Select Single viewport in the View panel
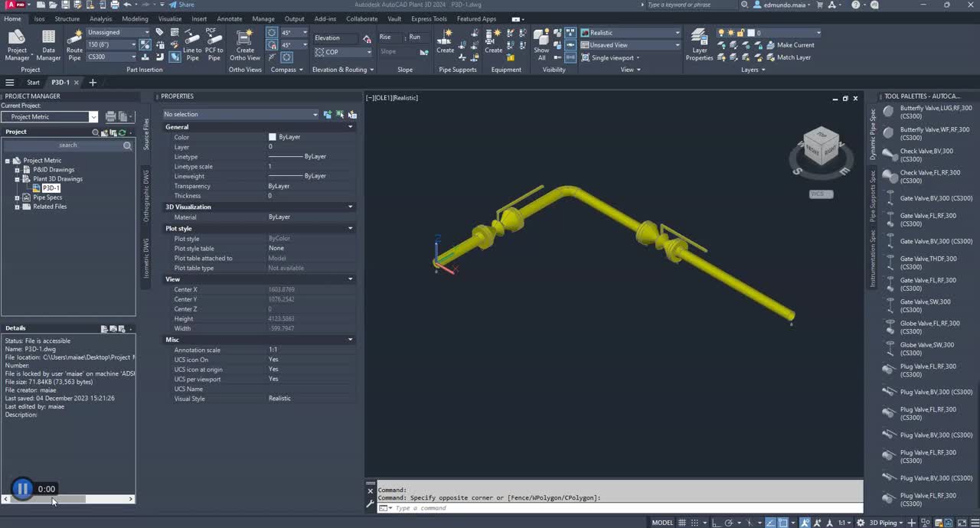 (611, 57)
